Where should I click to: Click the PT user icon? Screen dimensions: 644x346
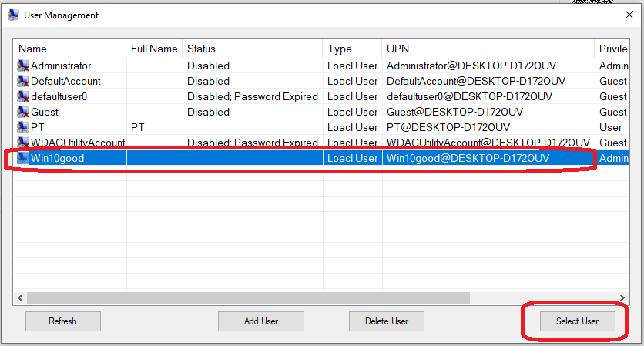tap(22, 128)
